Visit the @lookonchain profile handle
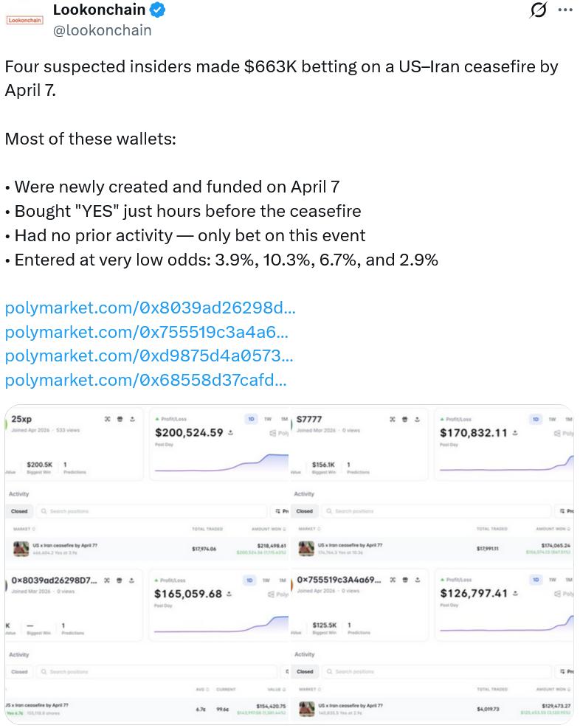580x728 pixels. (x=103, y=30)
